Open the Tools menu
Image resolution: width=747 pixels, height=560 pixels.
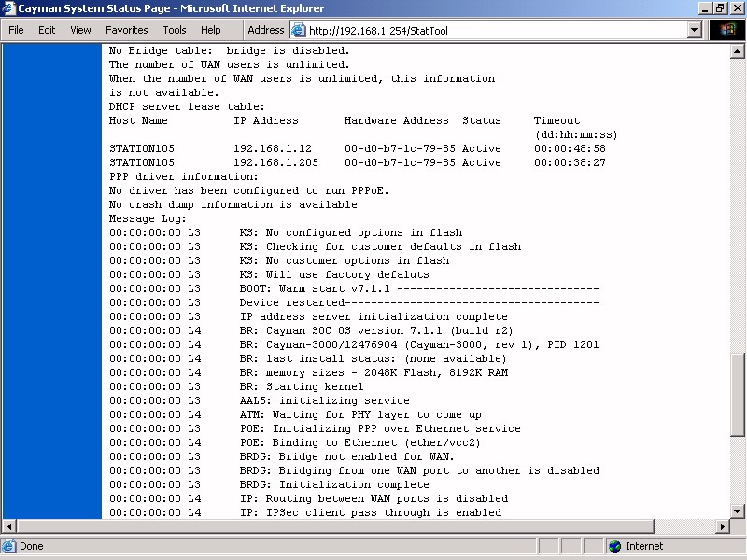[x=175, y=30]
